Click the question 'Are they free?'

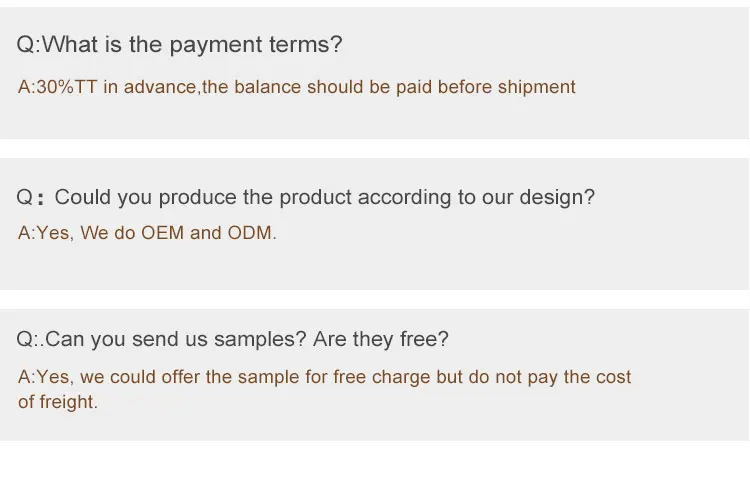click(x=381, y=339)
